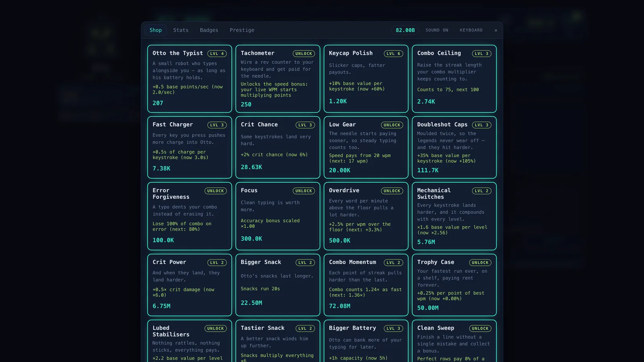Click the UNLOCK badge on Tachometer
This screenshot has height=362, width=644.
coord(303,53)
